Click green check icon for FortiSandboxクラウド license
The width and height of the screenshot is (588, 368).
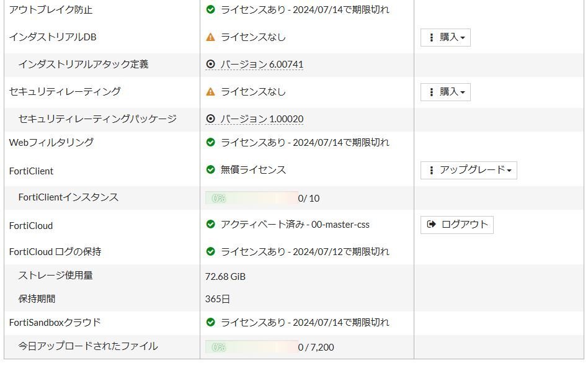210,323
